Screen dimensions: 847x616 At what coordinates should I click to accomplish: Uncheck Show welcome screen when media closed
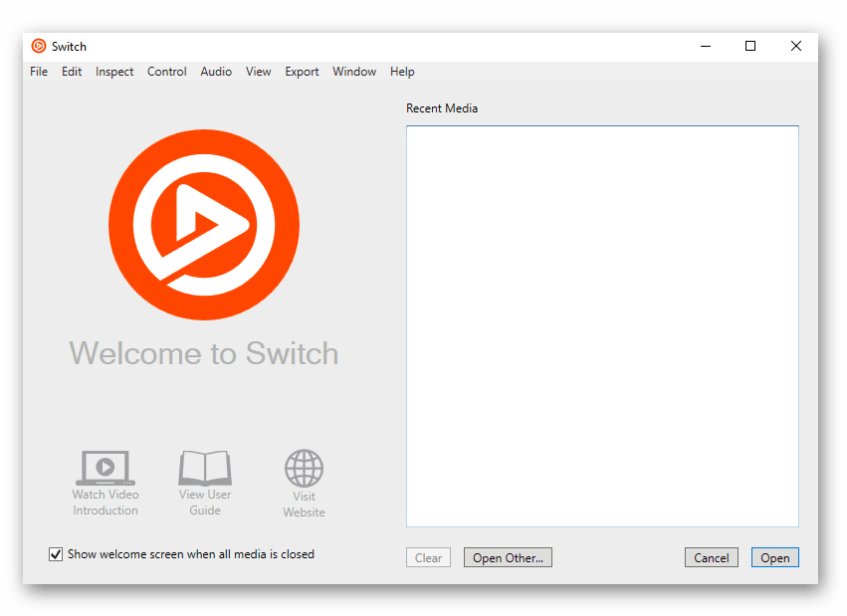[x=57, y=554]
